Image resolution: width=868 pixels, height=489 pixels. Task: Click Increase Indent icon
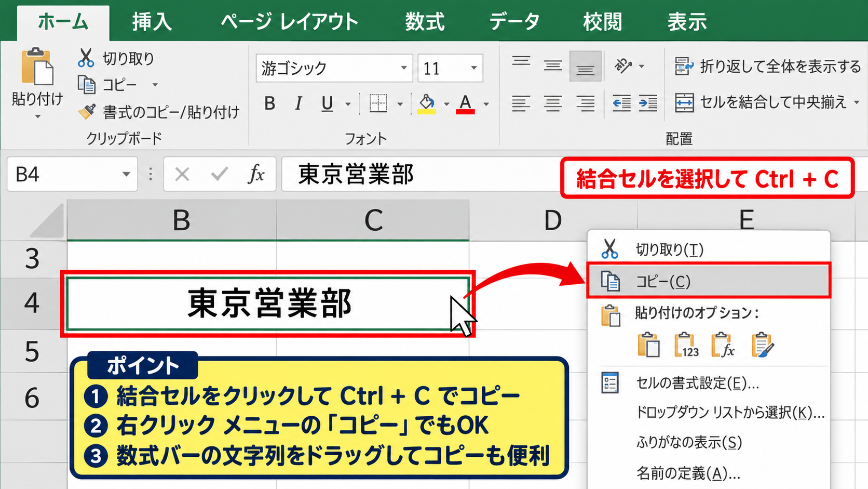pos(648,103)
